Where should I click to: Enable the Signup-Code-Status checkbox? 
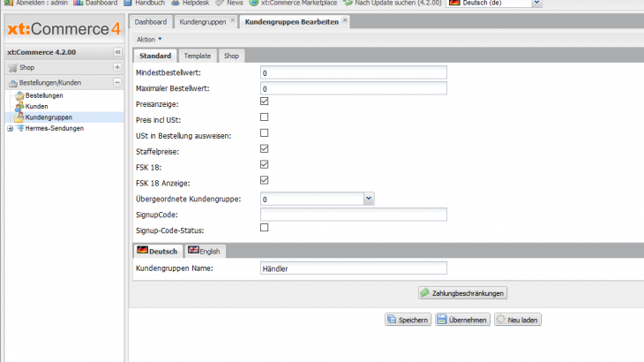[x=264, y=227]
